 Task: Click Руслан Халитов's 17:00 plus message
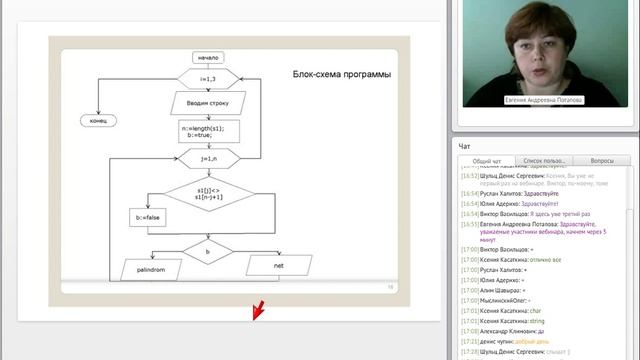[494, 270]
